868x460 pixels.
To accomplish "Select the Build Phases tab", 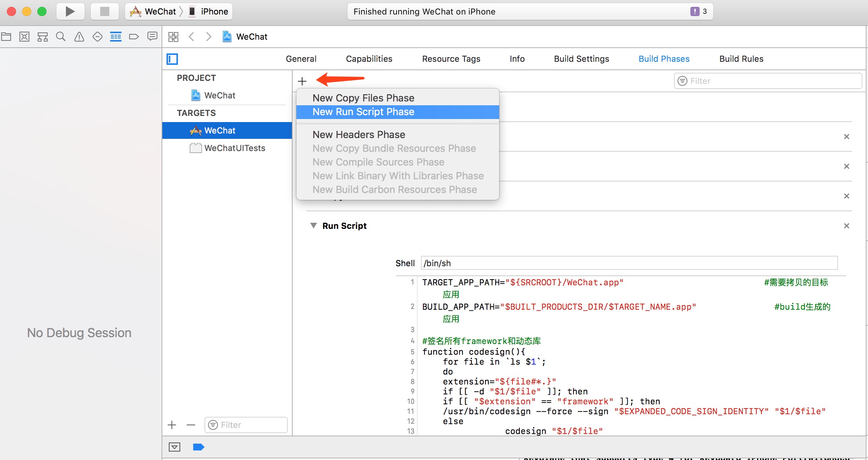I will [664, 59].
